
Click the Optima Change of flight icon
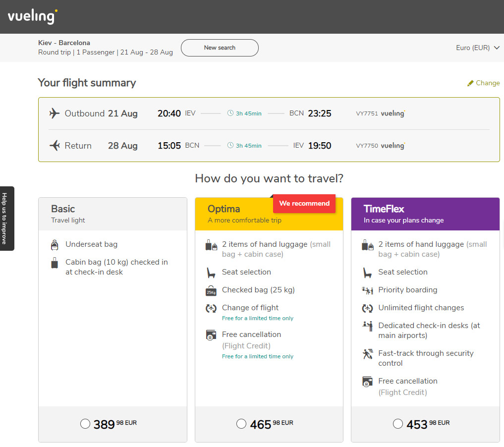[x=211, y=309]
